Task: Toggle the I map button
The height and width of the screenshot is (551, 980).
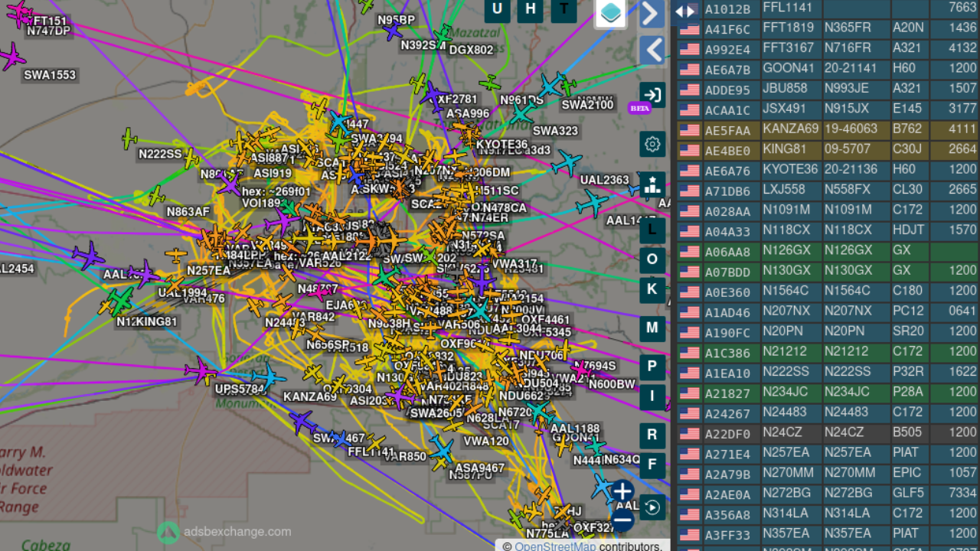Action: [652, 396]
